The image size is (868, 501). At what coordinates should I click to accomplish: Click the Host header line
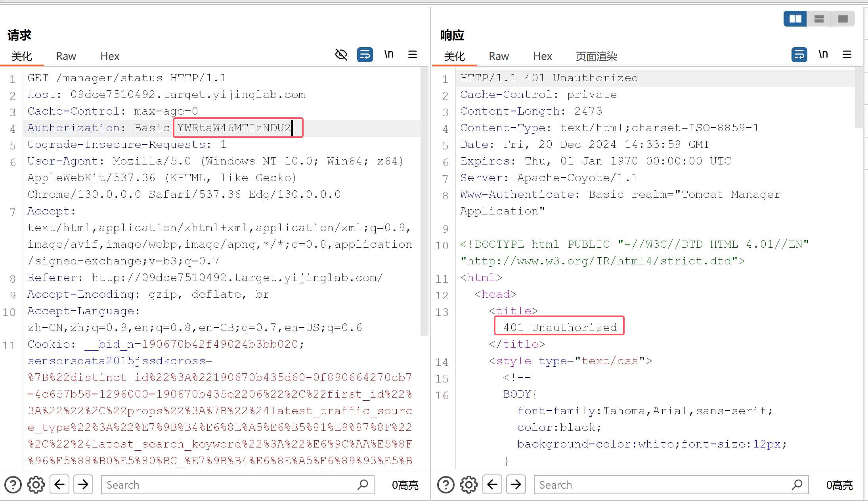click(166, 94)
